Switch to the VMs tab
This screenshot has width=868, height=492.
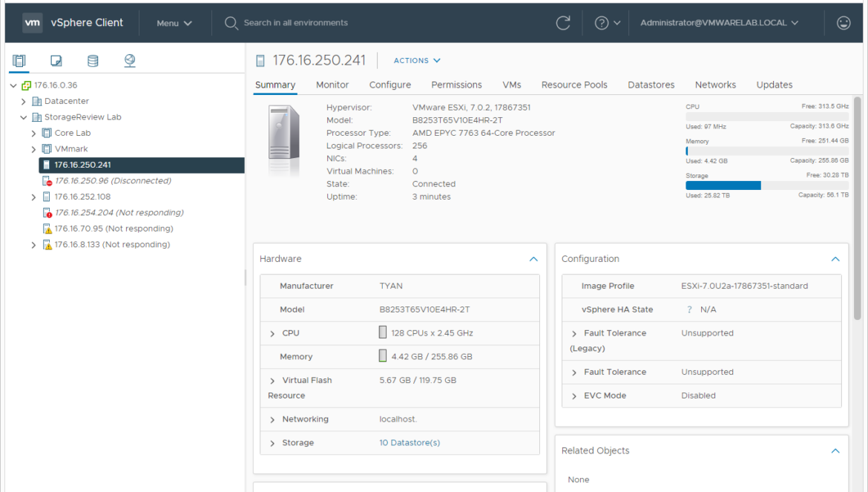(x=512, y=85)
